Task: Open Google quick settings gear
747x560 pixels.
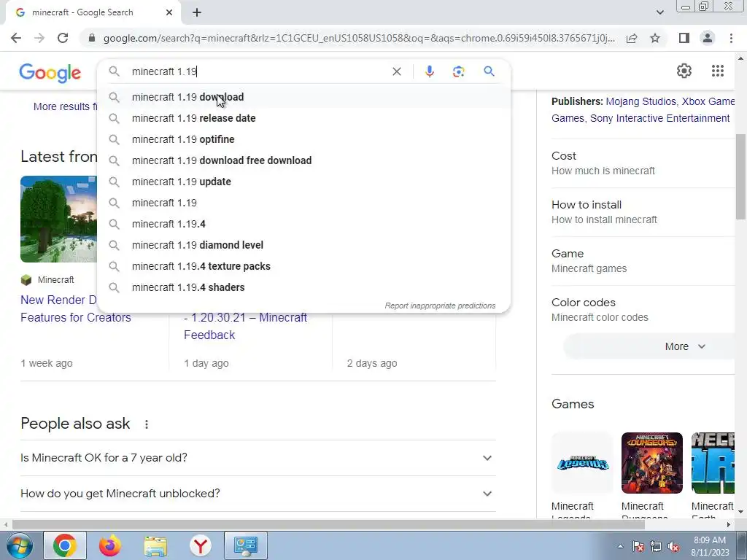Action: pos(684,71)
